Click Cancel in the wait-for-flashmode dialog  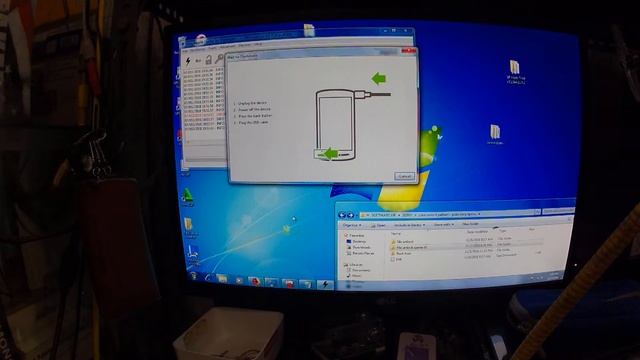click(x=404, y=176)
